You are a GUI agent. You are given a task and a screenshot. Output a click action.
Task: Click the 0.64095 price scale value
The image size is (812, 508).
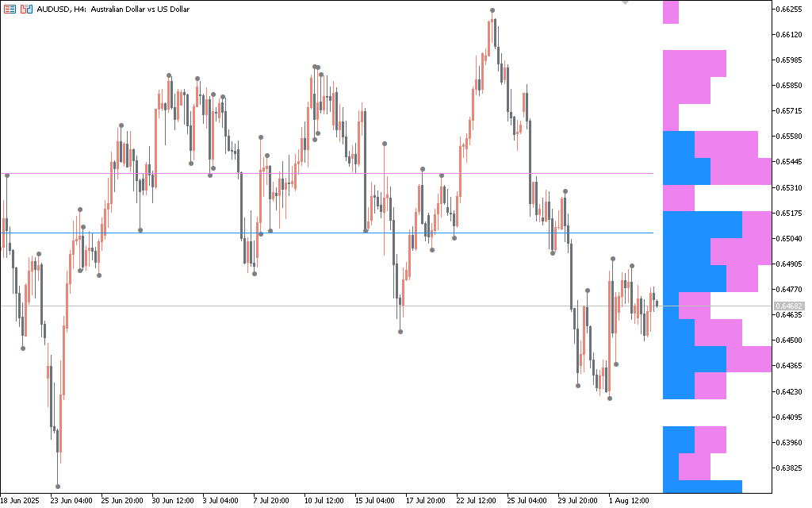(x=790, y=417)
